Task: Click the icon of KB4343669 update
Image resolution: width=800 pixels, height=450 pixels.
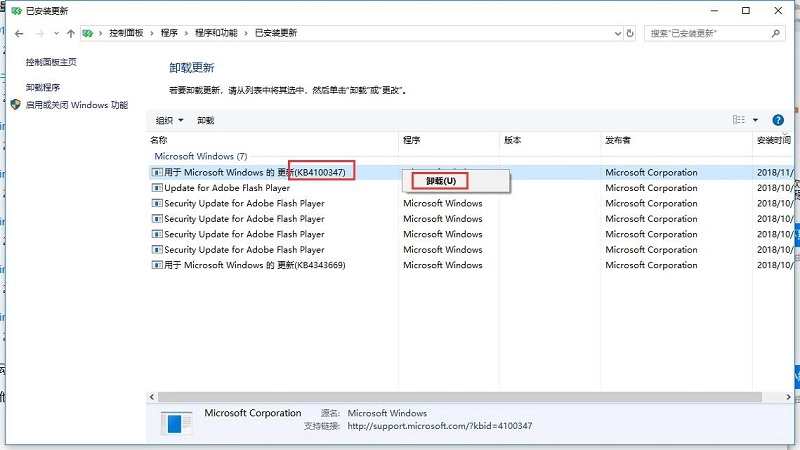Action: [157, 265]
